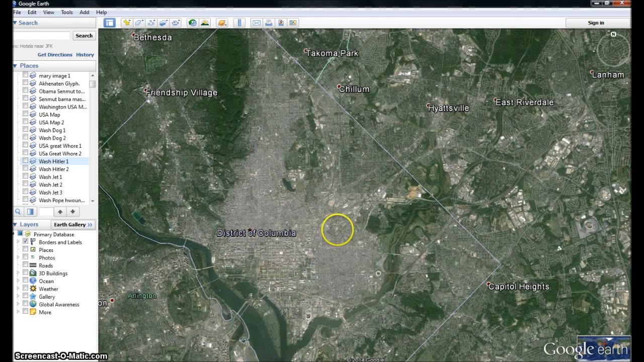Move selected place down arrow
This screenshot has width=644, height=362.
[x=72, y=212]
